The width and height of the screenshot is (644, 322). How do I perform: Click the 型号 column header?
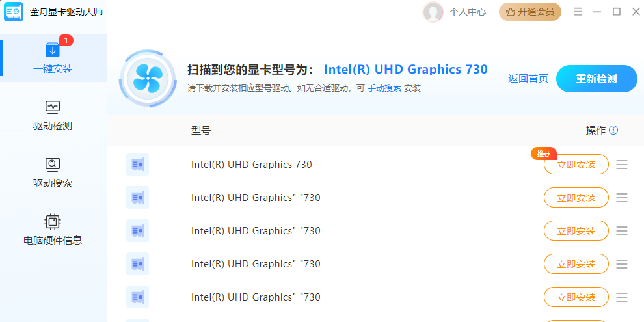pos(201,131)
